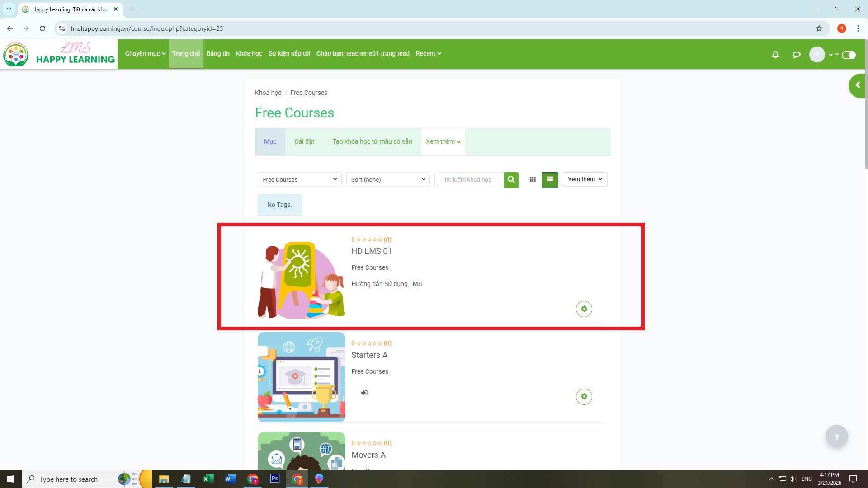Select the list view icon
The width and height of the screenshot is (868, 488).
tap(550, 179)
